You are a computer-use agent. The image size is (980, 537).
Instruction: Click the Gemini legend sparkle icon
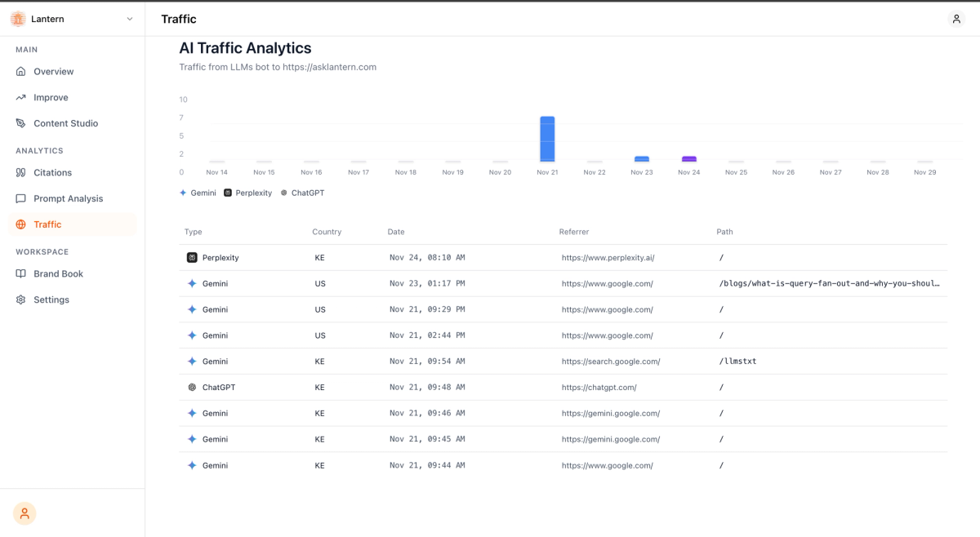[183, 193]
